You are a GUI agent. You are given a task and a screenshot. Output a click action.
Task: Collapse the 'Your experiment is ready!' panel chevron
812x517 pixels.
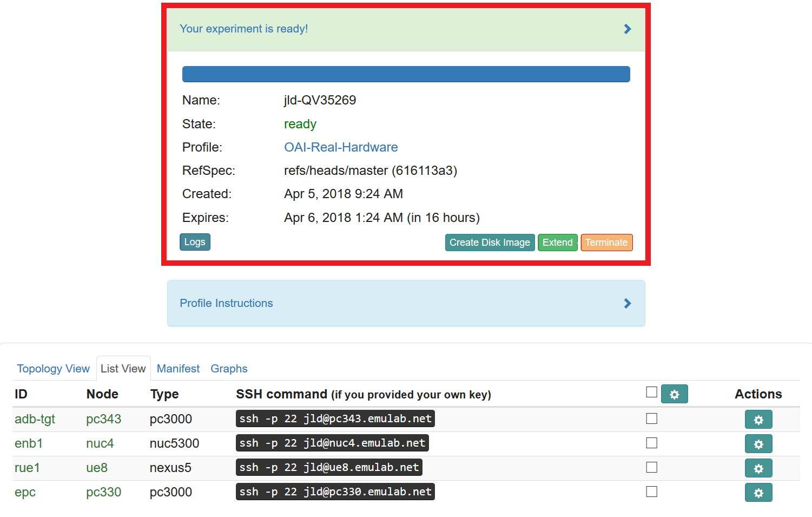(628, 29)
